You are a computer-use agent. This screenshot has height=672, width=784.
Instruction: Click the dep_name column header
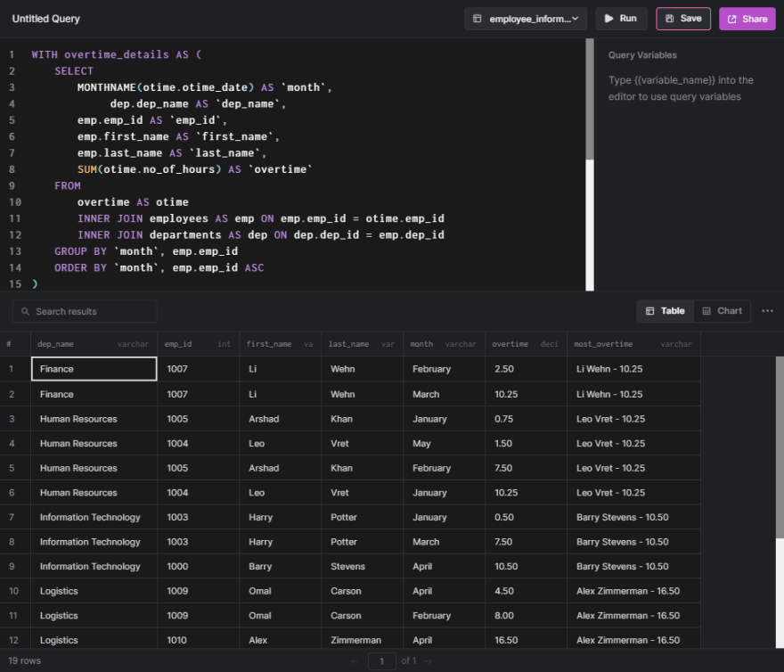(94, 344)
